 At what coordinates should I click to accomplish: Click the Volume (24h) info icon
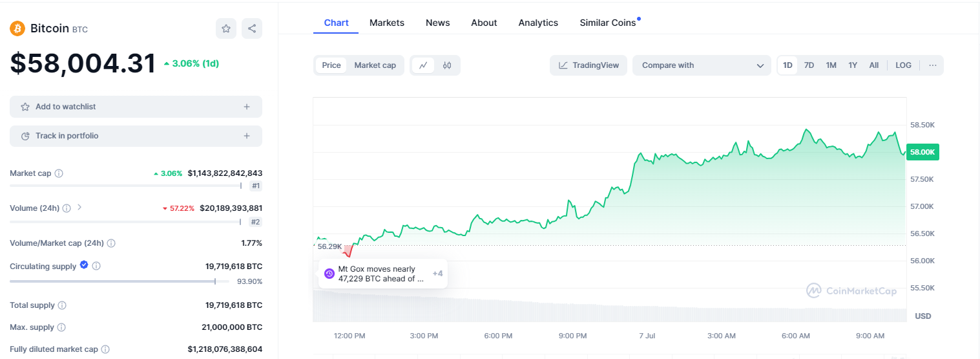click(67, 208)
